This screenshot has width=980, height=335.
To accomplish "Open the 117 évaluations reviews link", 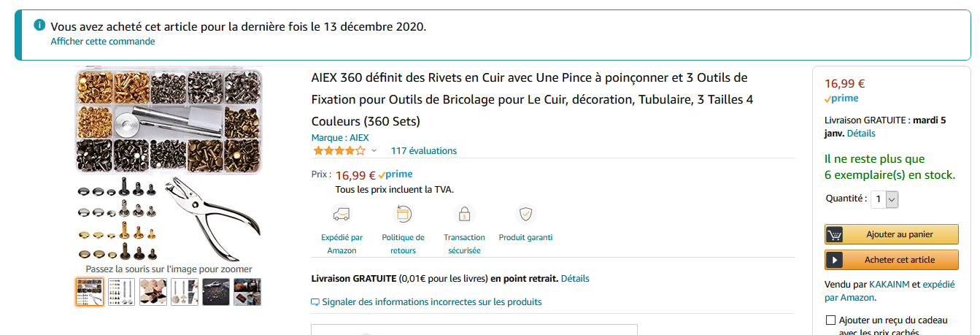I will click(x=424, y=151).
